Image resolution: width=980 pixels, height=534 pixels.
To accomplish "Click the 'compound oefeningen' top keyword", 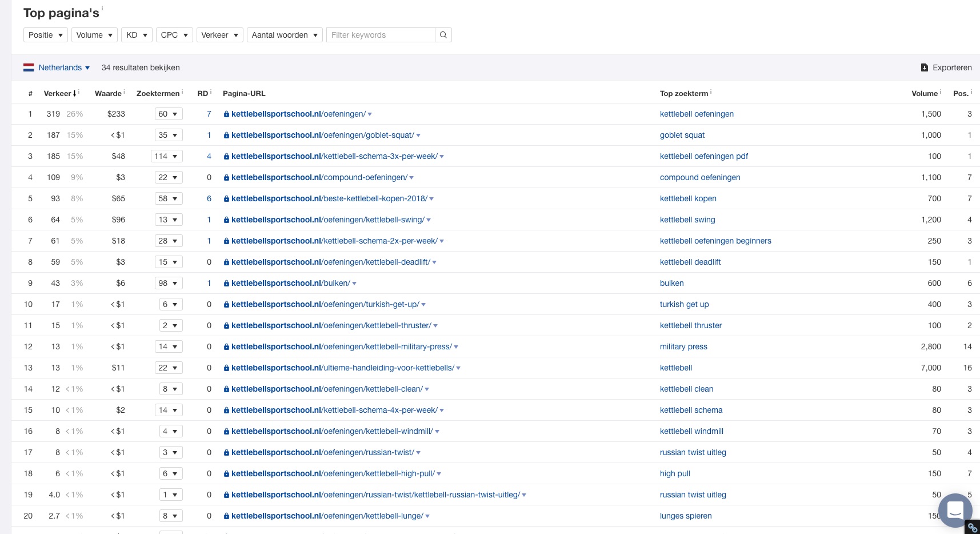I will pos(700,177).
